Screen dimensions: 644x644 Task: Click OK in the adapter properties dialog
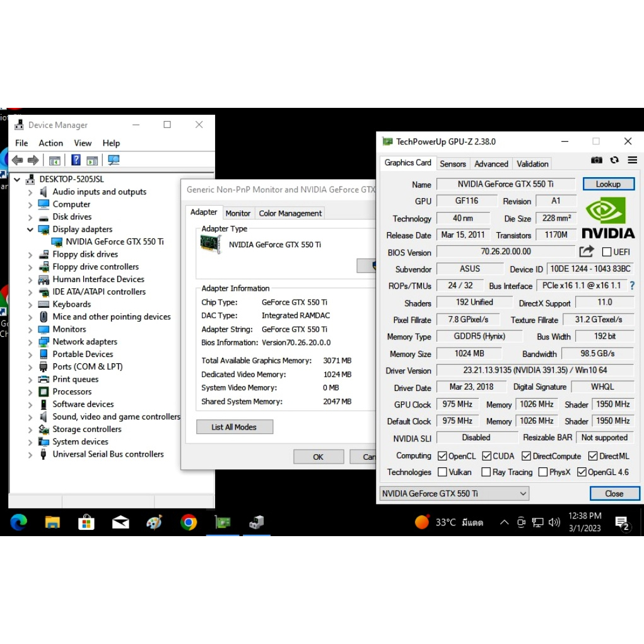pos(319,457)
